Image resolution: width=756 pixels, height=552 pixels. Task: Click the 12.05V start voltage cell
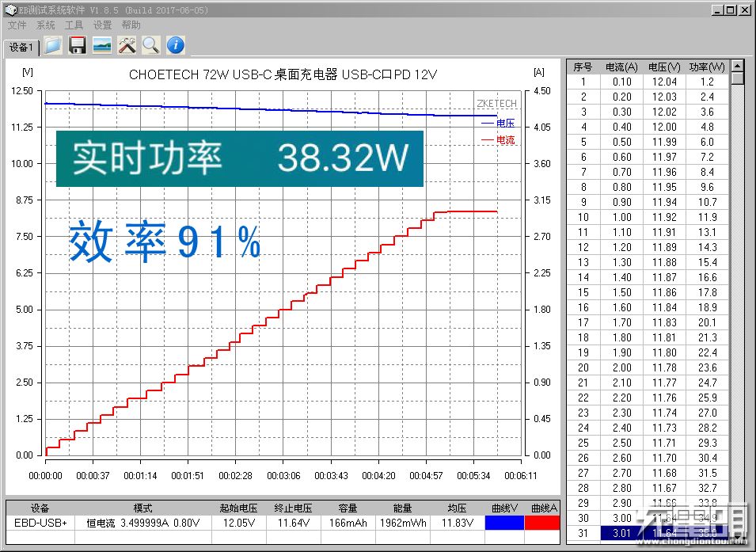tap(238, 523)
